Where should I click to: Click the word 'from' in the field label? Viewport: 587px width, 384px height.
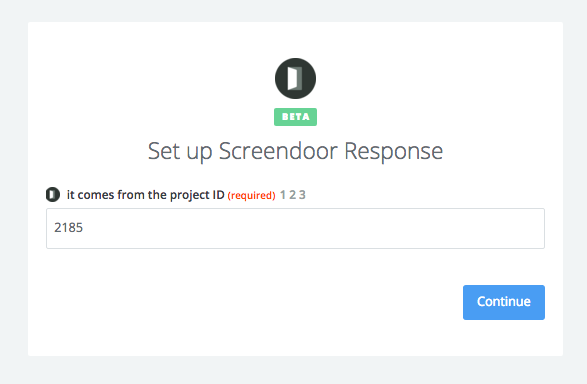[131, 195]
